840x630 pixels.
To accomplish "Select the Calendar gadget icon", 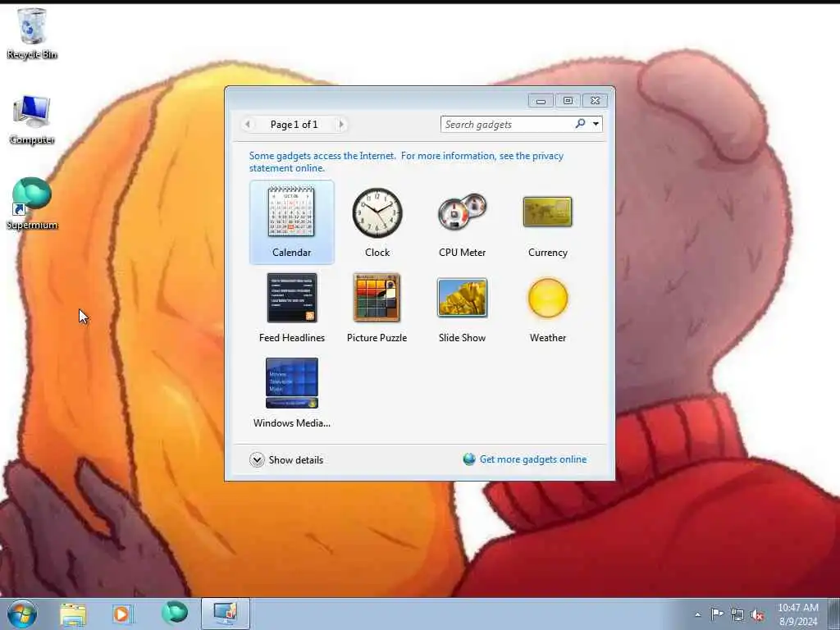I will pyautogui.click(x=291, y=212).
